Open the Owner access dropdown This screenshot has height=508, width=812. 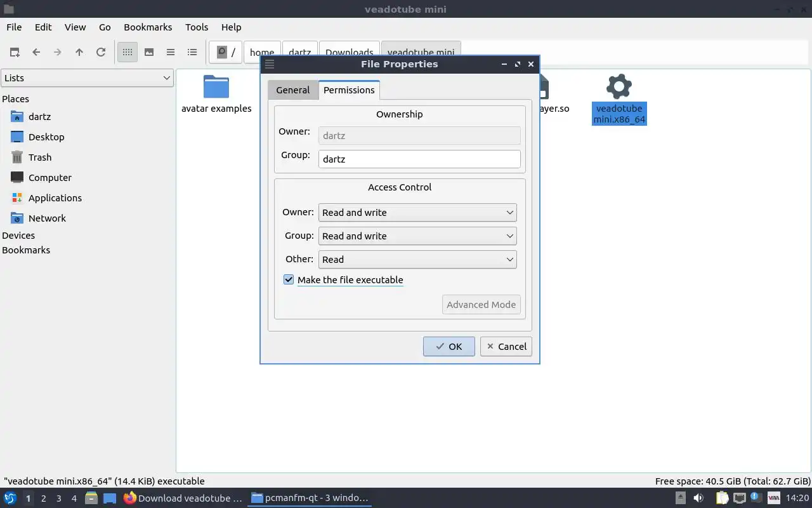pyautogui.click(x=417, y=213)
